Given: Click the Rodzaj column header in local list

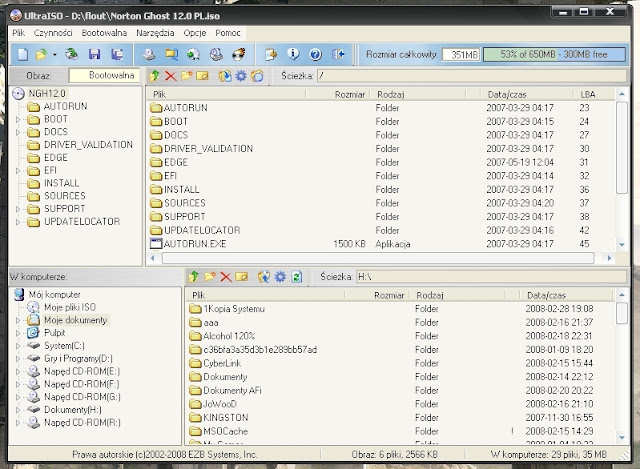Looking at the screenshot, I should point(456,295).
